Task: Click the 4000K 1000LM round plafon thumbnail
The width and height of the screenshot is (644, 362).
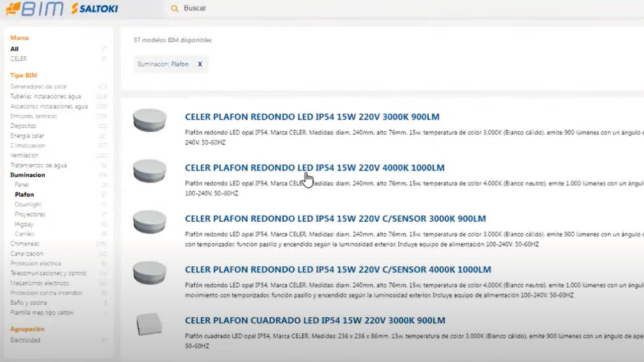Action: pyautogui.click(x=149, y=171)
